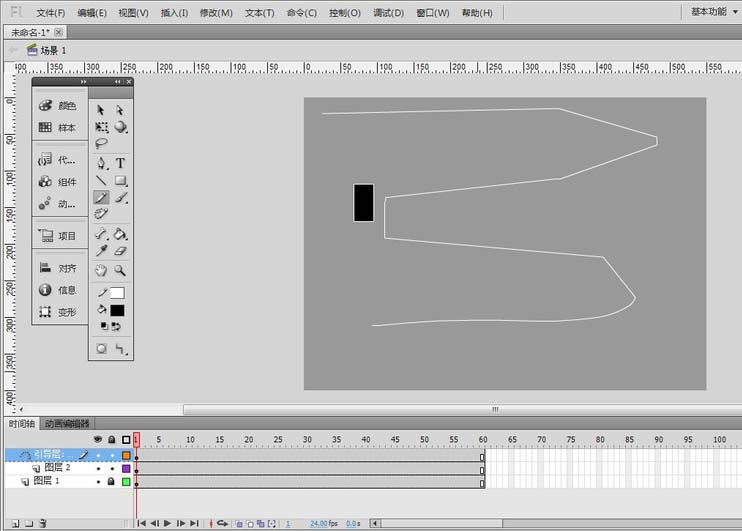Select the Paint Bucket tool

click(x=120, y=234)
